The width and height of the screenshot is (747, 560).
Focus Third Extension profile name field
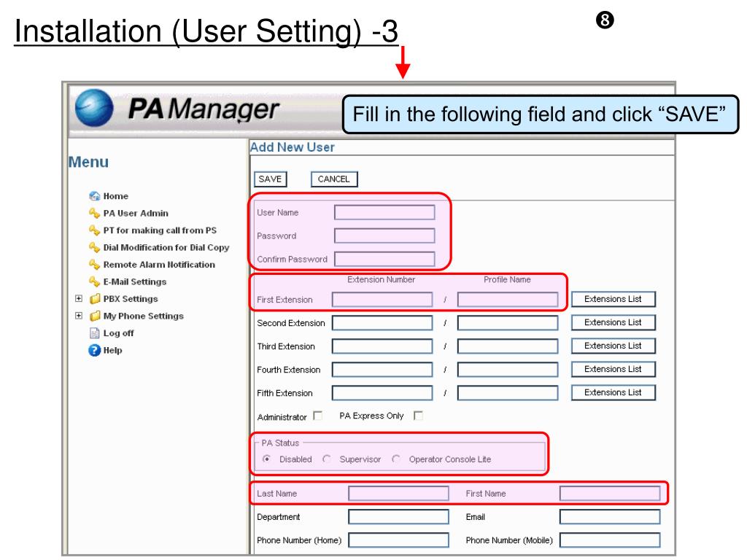pos(508,346)
